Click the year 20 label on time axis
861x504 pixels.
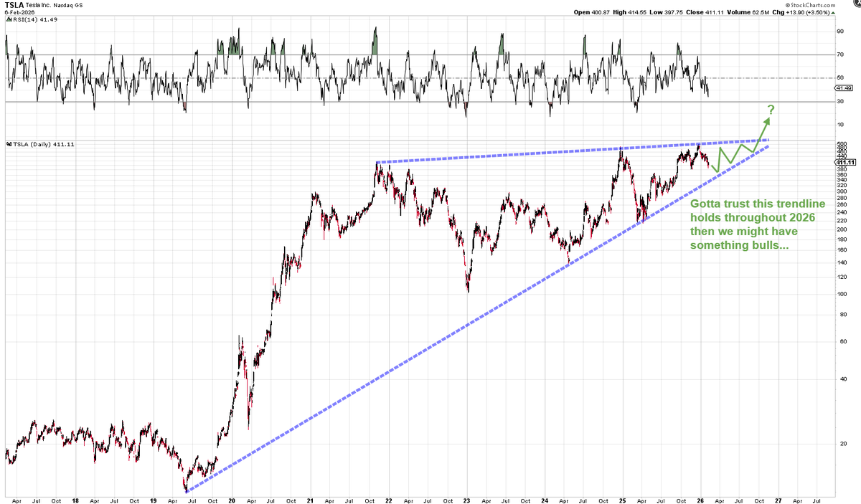[232, 500]
